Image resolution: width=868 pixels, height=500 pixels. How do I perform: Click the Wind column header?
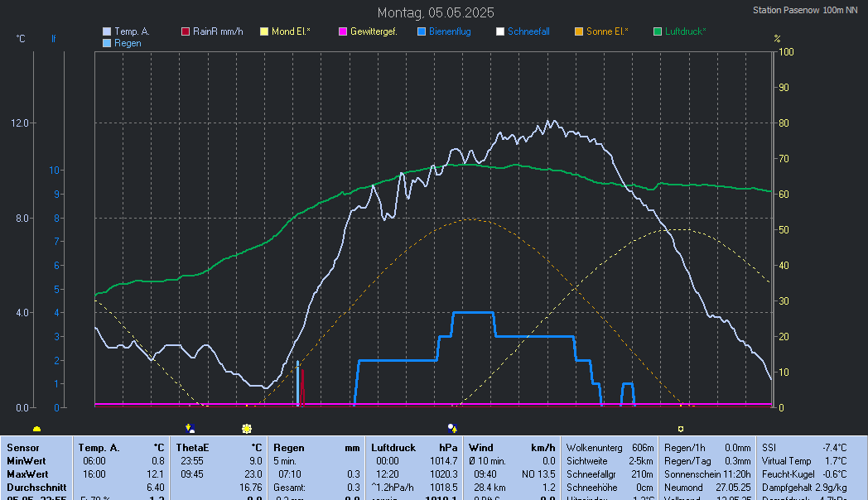(x=480, y=448)
